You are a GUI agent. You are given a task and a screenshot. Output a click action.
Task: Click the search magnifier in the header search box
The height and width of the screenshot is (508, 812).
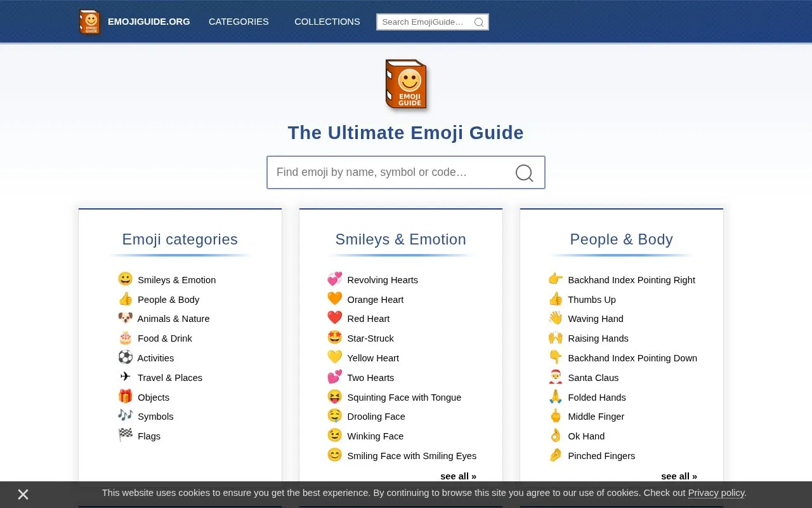click(479, 22)
